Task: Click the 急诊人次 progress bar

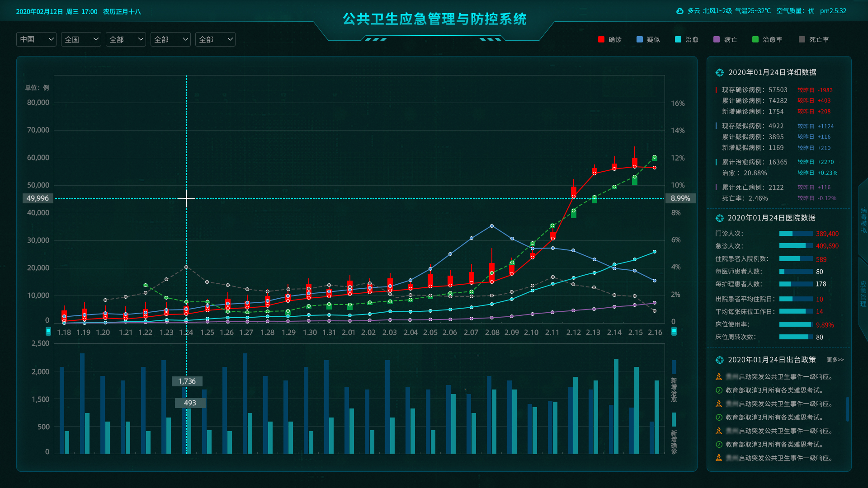Action: pos(796,246)
